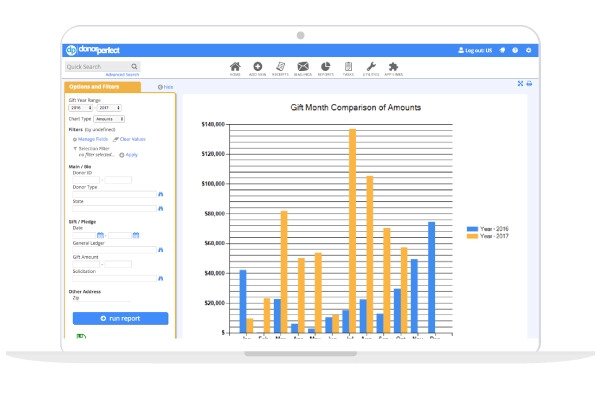Click the $100,000 axis label
The image size is (600, 400).
(x=213, y=184)
